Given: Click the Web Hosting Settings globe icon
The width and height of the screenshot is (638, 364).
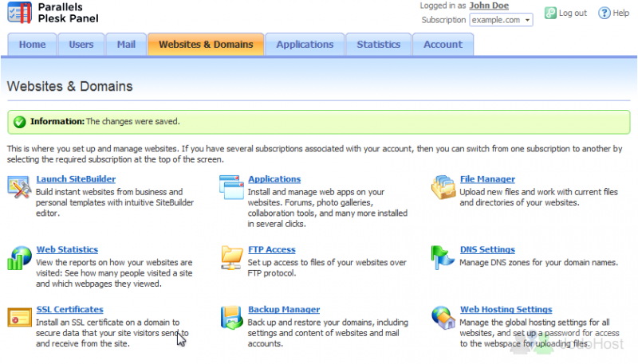Looking at the screenshot, I should [x=443, y=318].
